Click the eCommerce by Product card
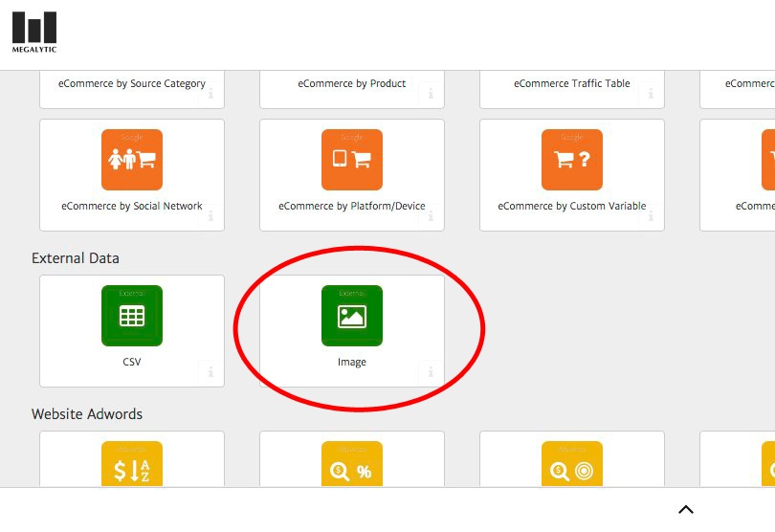Screen dimensions: 775x532 352,86
